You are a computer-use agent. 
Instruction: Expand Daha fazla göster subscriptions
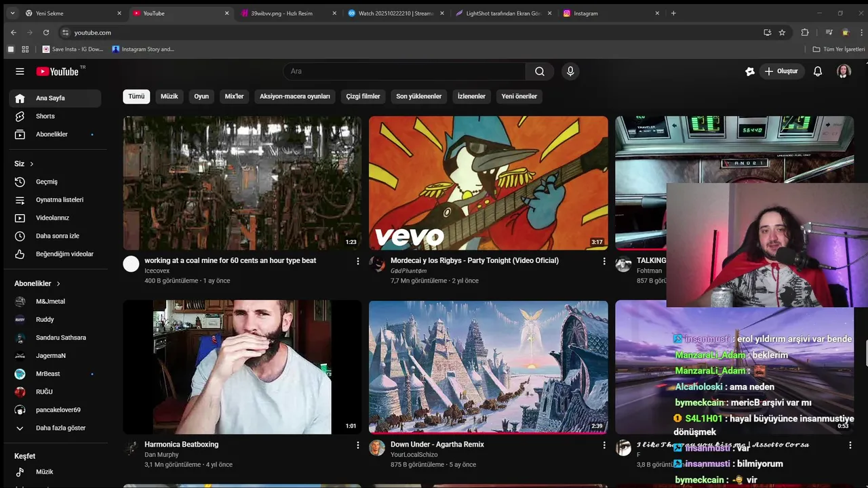(55, 428)
